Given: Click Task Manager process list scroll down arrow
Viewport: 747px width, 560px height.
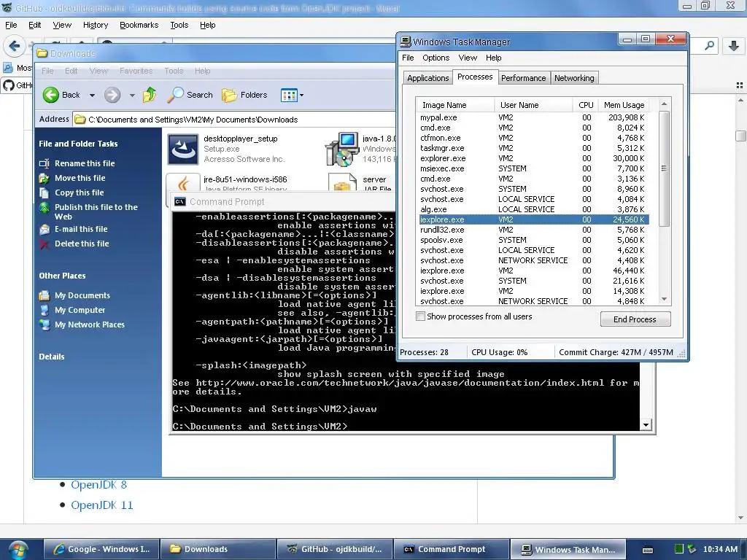Looking at the screenshot, I should click(x=664, y=299).
